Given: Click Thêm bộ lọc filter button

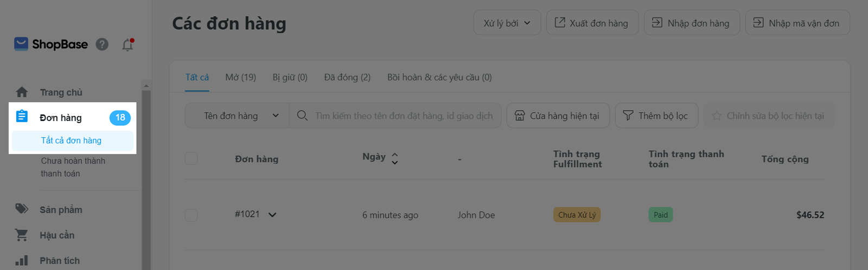Looking at the screenshot, I should pos(656,116).
